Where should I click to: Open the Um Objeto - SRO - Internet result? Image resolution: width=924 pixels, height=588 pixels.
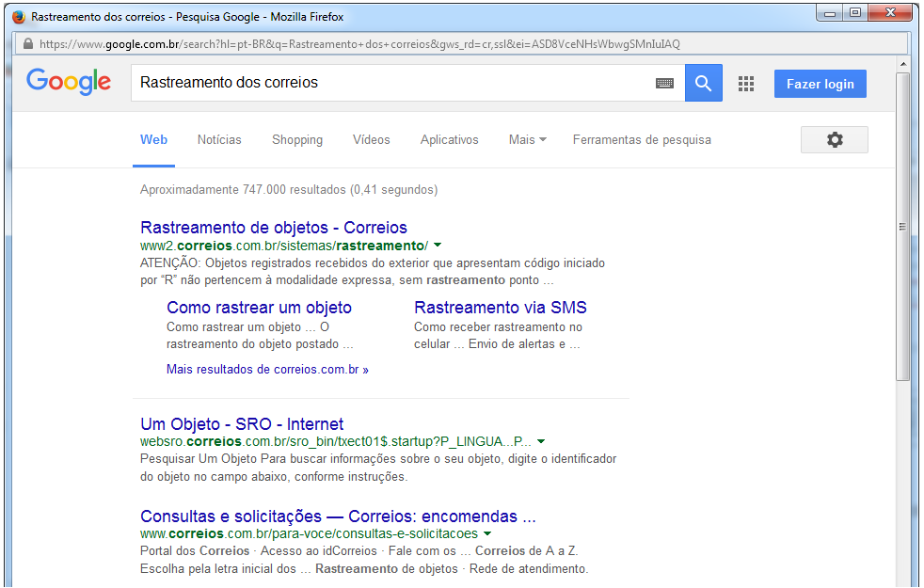[x=242, y=424]
